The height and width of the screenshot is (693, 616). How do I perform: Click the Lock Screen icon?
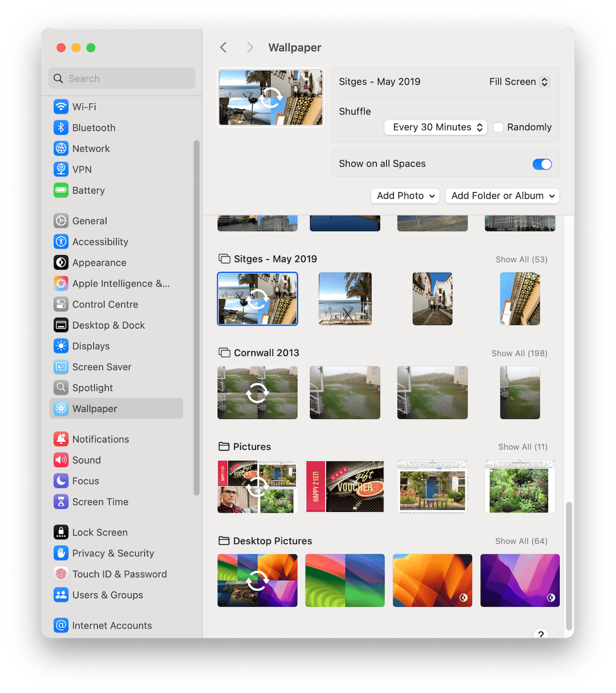[x=61, y=532]
